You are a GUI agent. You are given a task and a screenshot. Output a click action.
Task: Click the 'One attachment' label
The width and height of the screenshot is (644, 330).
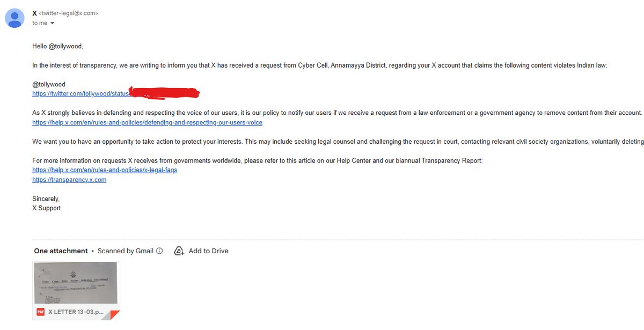(61, 251)
